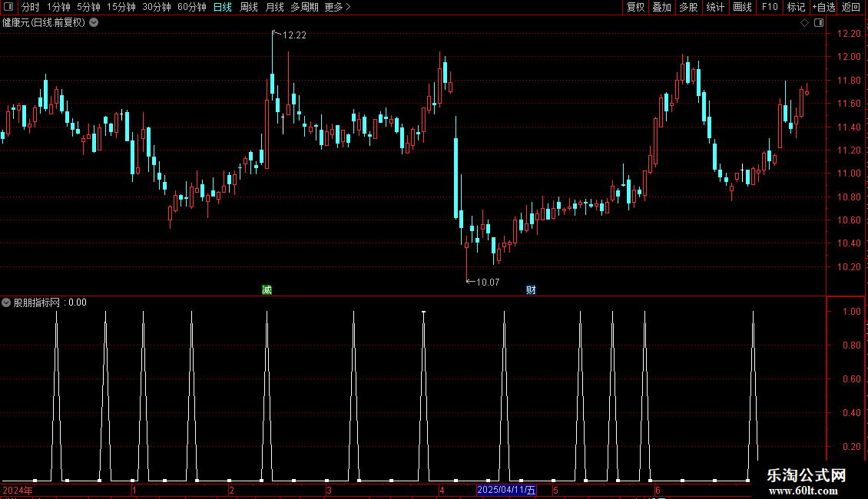Click the 标记 mark button
The height and width of the screenshot is (499, 868).
pyautogui.click(x=796, y=7)
